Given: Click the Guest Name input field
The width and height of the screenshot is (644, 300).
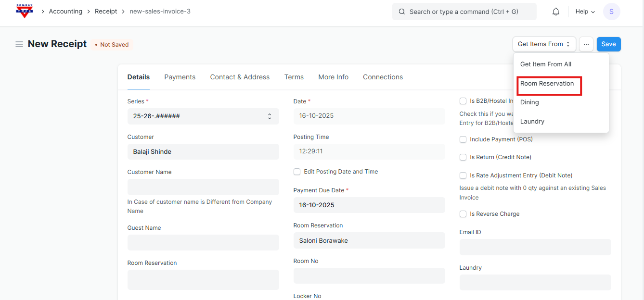Looking at the screenshot, I should pyautogui.click(x=203, y=242).
